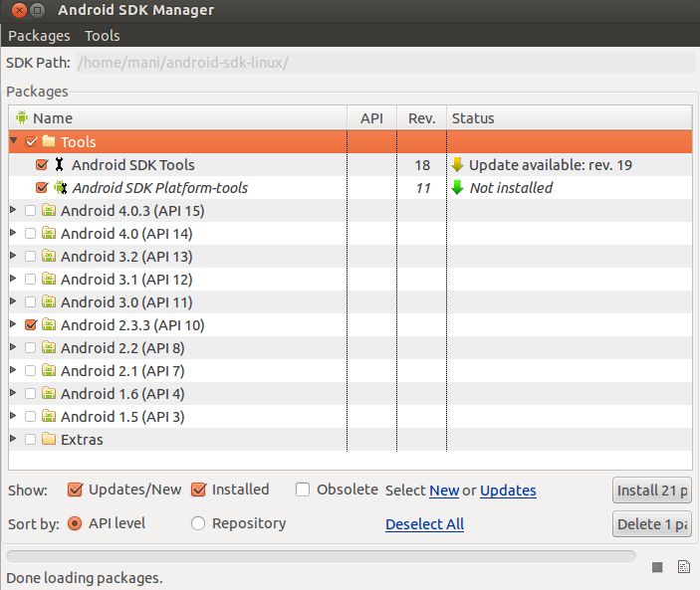Screen dimensions: 700x590
Task: Click the Android 2.3.3 (API 10) folder icon
Action: 49,324
